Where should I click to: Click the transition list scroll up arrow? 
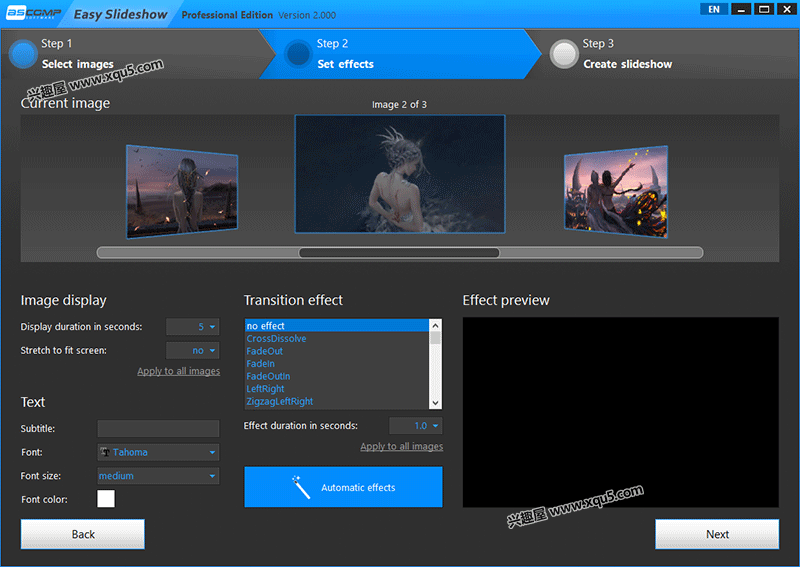coord(435,325)
